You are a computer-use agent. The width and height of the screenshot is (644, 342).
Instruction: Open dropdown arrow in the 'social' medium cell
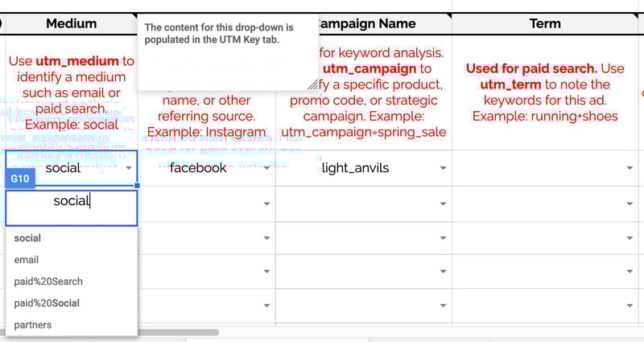pos(129,168)
